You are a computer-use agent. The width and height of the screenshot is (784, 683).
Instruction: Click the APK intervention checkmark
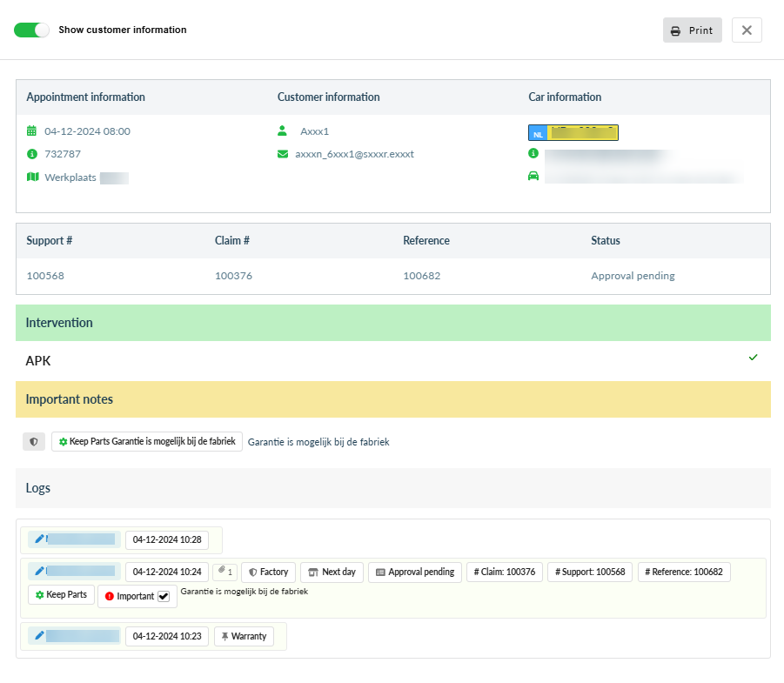[x=753, y=358]
